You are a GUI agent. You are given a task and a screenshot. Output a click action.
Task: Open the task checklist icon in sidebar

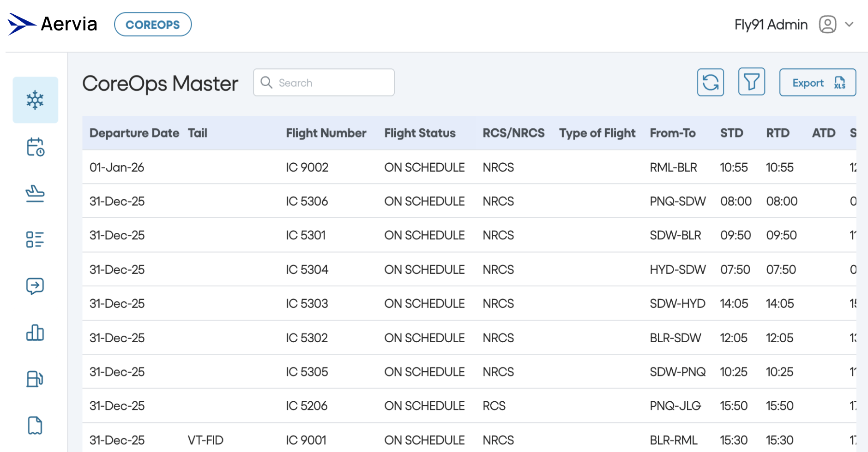(35, 239)
